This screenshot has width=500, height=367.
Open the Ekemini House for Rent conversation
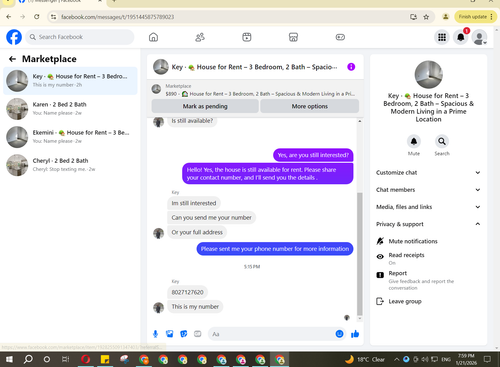[x=70, y=137]
